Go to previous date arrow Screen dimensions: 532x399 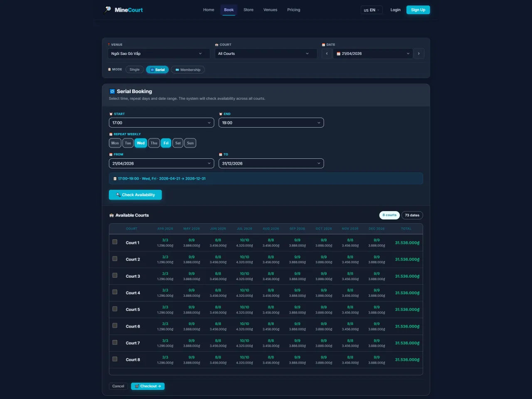(x=327, y=54)
